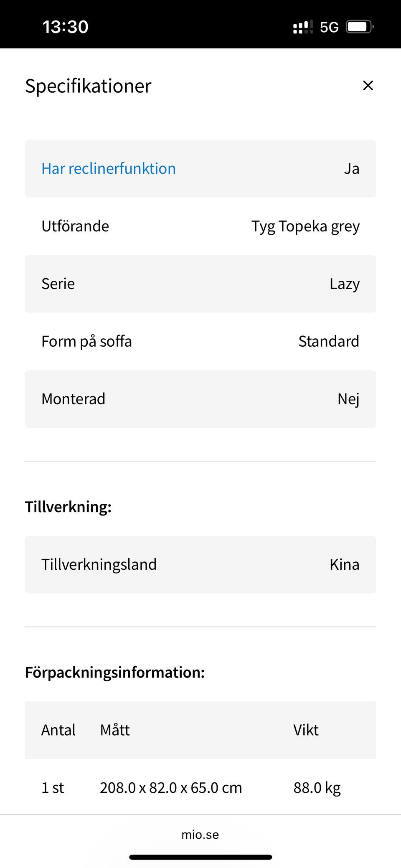Select the Kina value
The height and width of the screenshot is (868, 401).
click(x=344, y=565)
